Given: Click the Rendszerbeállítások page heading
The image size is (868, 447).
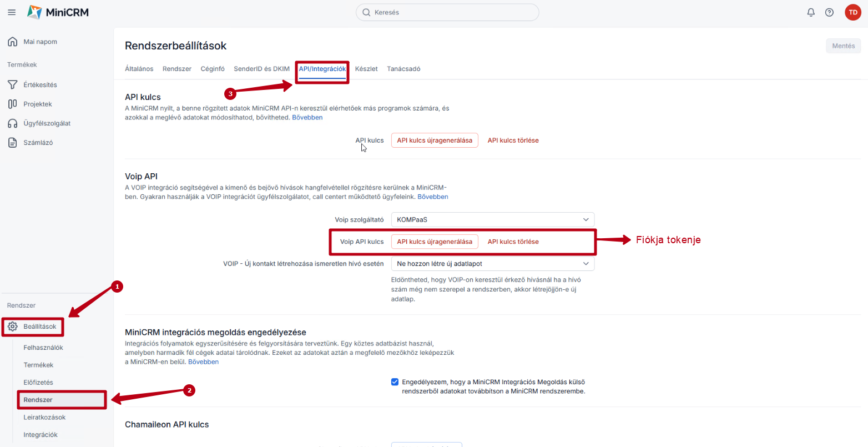Looking at the screenshot, I should 176,46.
